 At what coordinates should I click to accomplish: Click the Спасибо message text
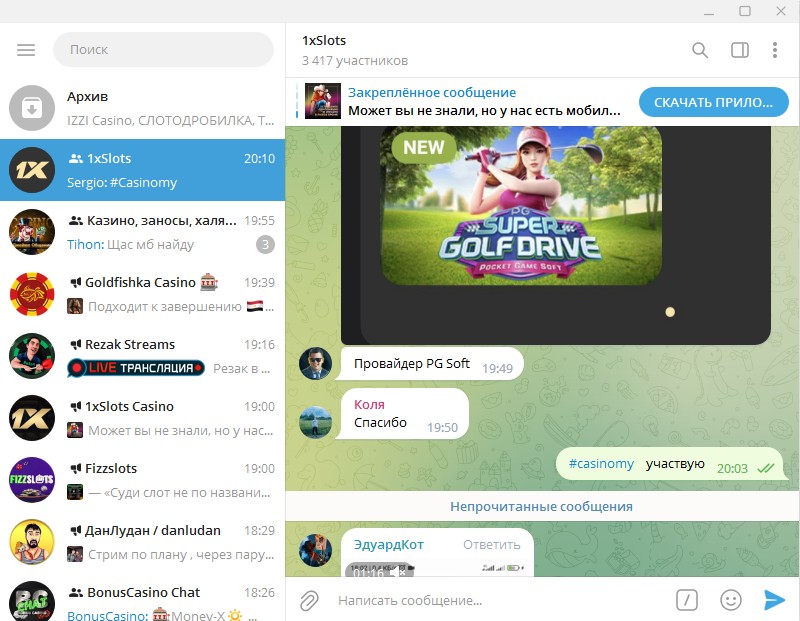[380, 423]
